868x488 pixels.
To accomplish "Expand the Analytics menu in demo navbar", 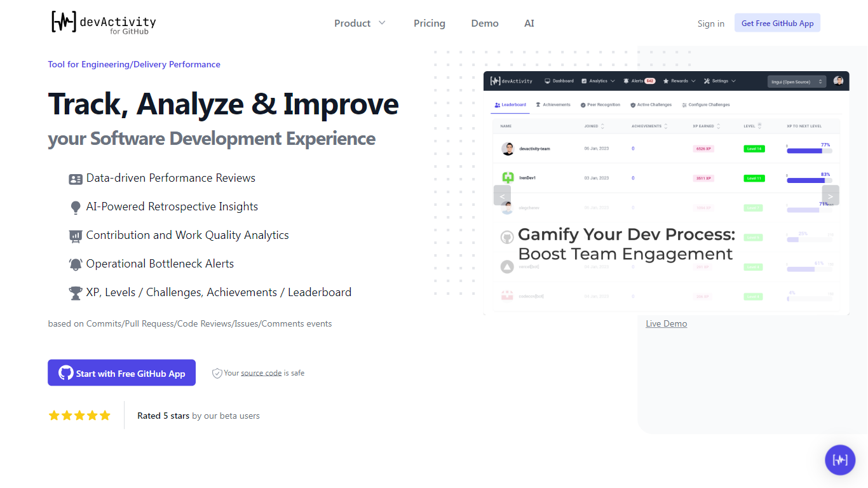I will pyautogui.click(x=598, y=81).
